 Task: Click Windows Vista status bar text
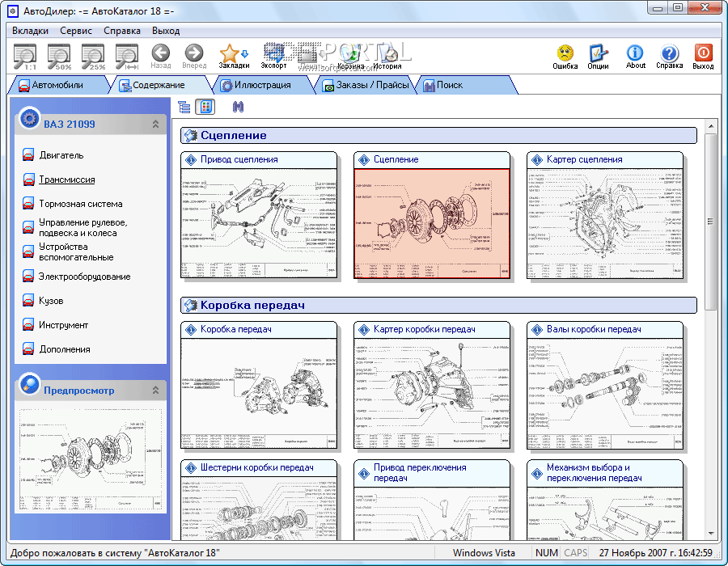484,553
